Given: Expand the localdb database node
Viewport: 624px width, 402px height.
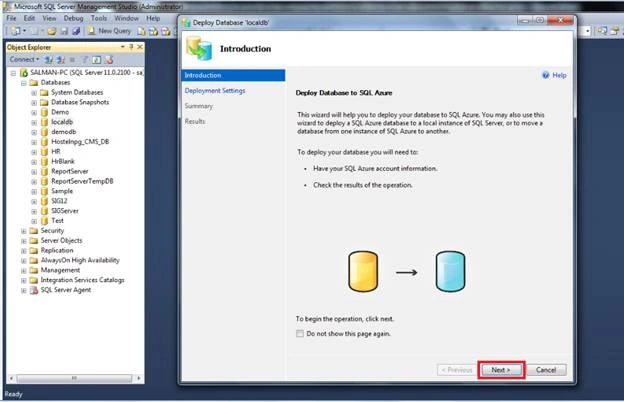Looking at the screenshot, I should 34,123.
